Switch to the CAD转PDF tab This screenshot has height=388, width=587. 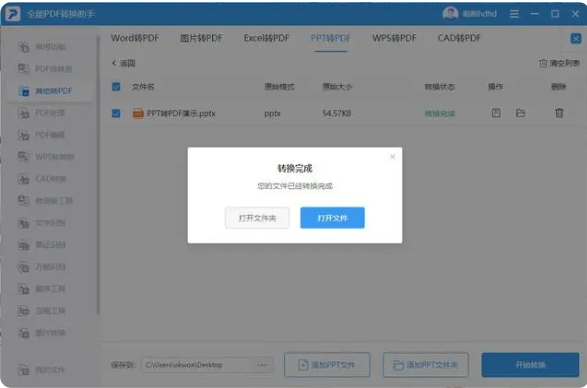click(459, 38)
